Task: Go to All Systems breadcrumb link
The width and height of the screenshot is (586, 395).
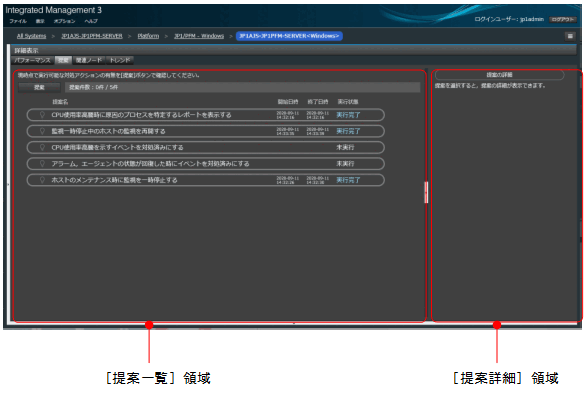Action: click(x=31, y=36)
